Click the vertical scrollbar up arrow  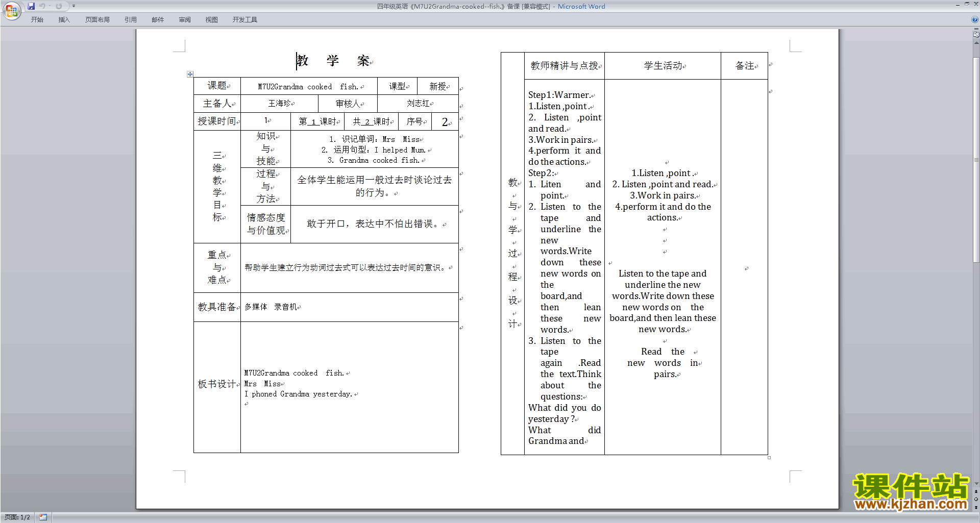pos(976,43)
